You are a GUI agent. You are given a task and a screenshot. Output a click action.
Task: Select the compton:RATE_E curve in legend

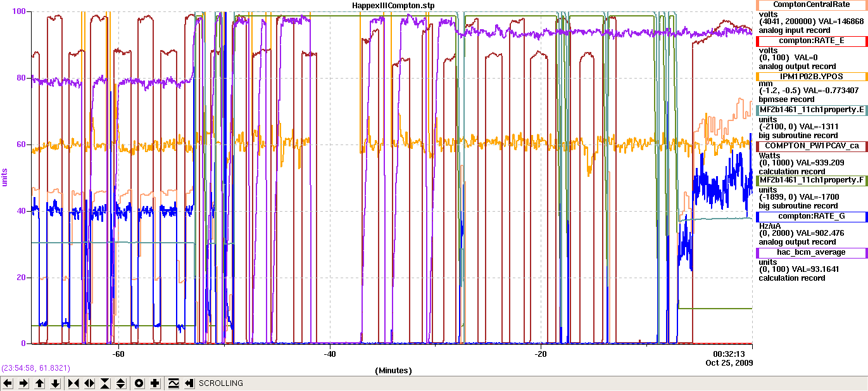click(x=812, y=41)
